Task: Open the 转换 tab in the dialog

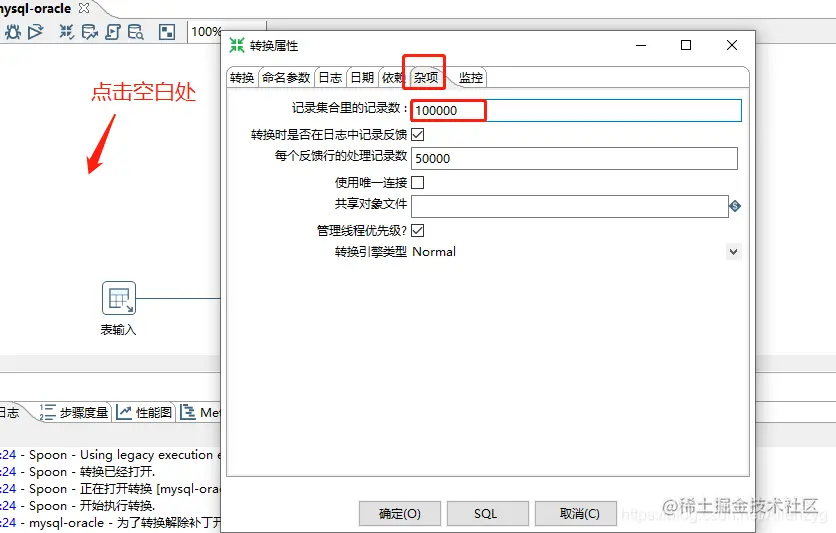Action: [242, 78]
